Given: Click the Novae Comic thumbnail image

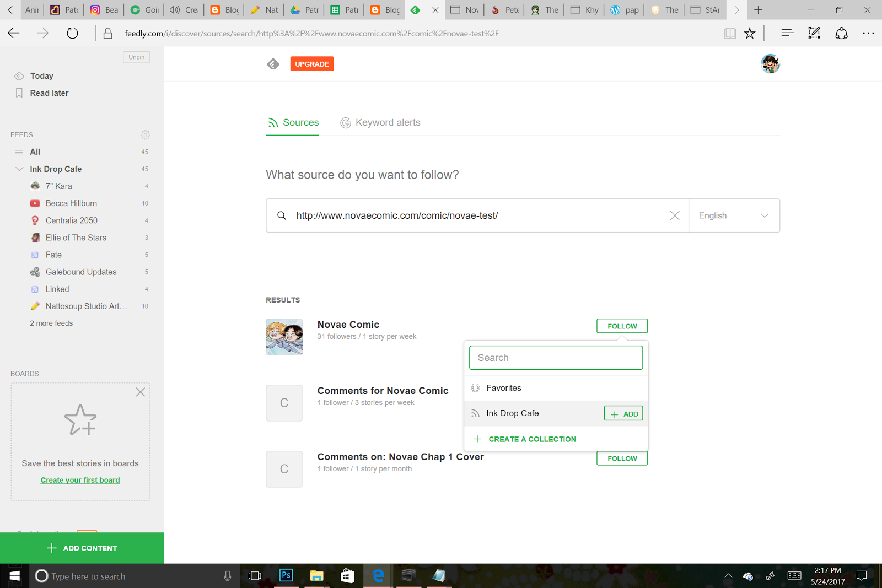Looking at the screenshot, I should point(284,337).
